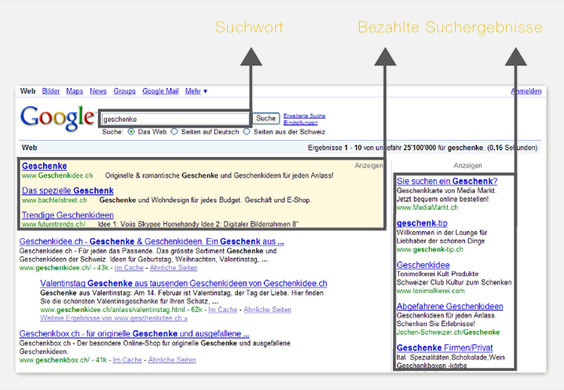Screen dimensions: 564x390
Task: Click into the search field containing 'geschenke'
Action: point(175,119)
